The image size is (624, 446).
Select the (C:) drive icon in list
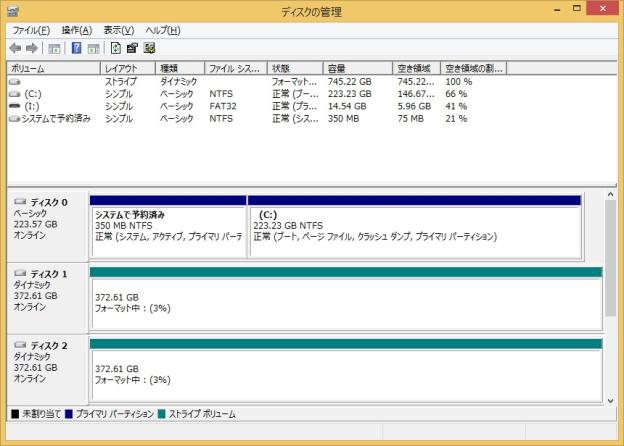coord(15,94)
